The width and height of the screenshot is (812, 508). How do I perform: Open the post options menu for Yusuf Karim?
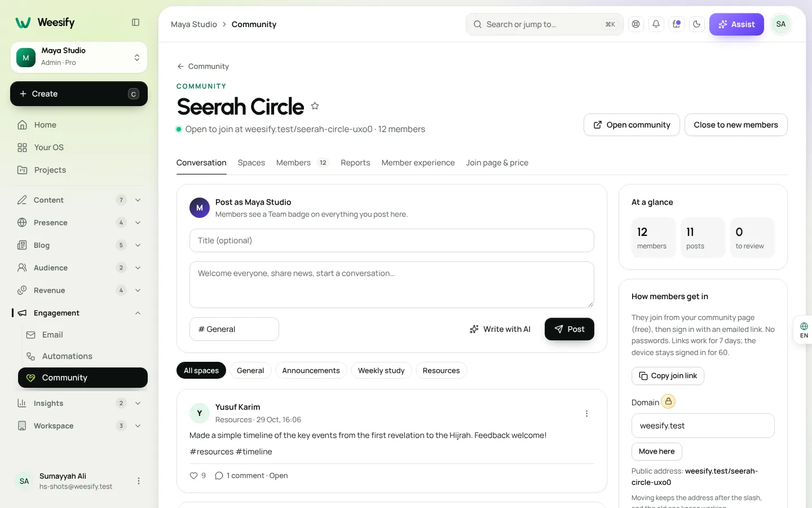tap(586, 414)
